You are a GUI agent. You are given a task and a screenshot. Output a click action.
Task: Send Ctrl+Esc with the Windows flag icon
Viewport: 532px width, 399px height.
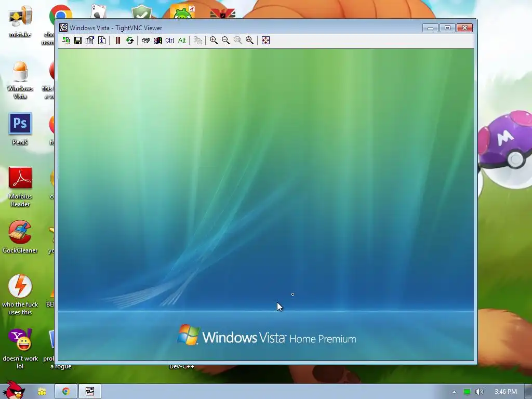(x=158, y=41)
